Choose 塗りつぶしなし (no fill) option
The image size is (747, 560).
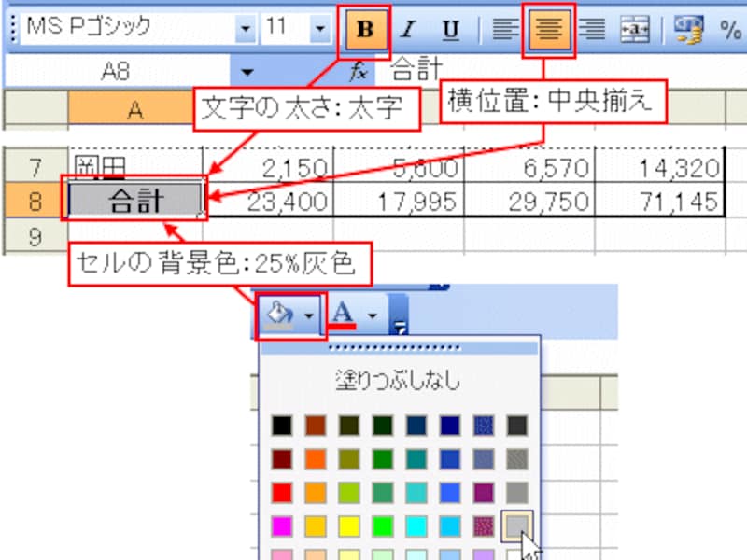click(399, 380)
